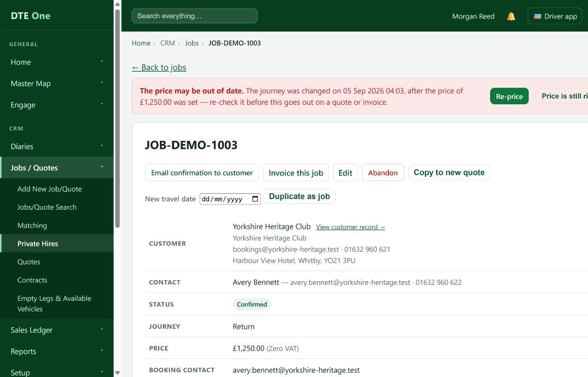Expand the Sales Ledger menu
This screenshot has height=377, width=588.
[x=102, y=329]
